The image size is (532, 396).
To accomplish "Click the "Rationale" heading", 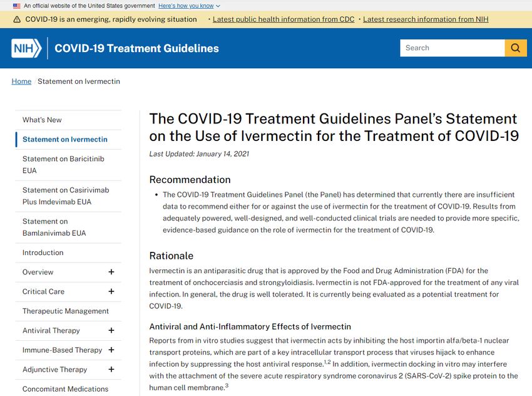I will pos(171,256).
